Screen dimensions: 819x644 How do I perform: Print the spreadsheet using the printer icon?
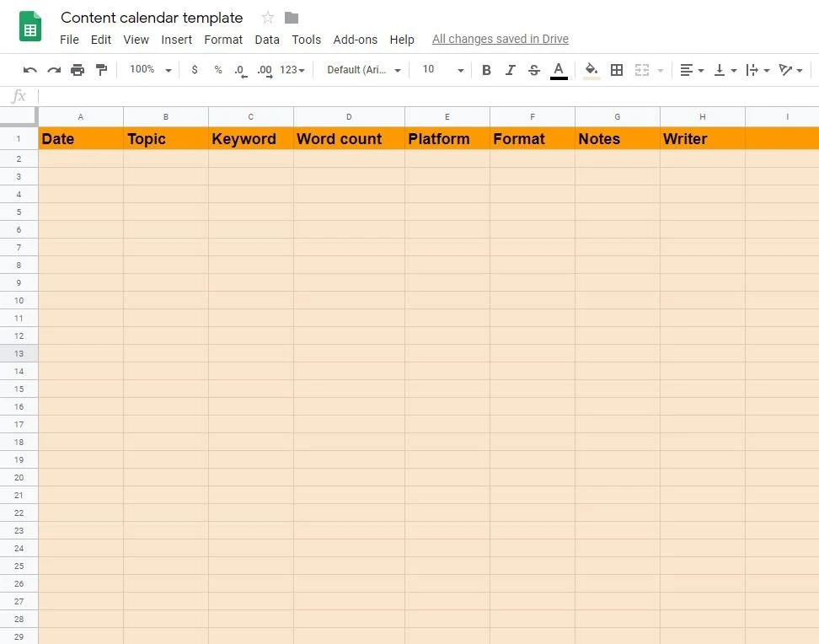click(78, 70)
